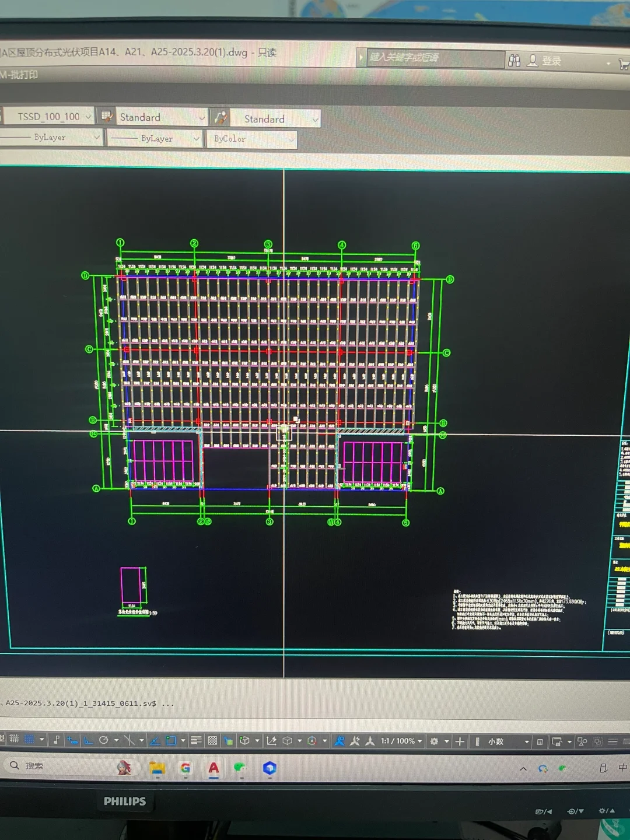Toggle polar tracking icon

point(104,740)
